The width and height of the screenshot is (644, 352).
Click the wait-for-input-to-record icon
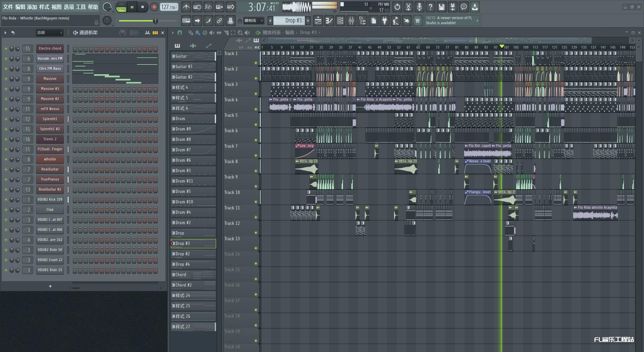click(x=197, y=7)
